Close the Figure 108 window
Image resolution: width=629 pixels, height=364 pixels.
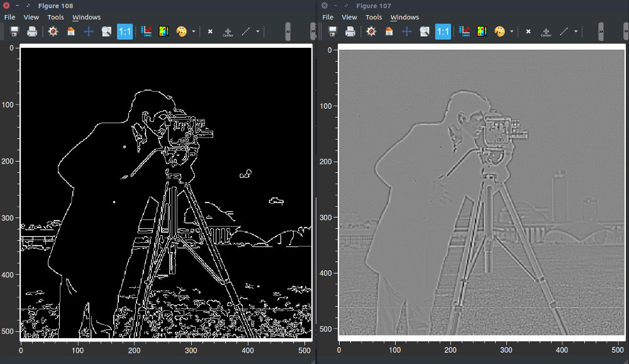click(6, 6)
